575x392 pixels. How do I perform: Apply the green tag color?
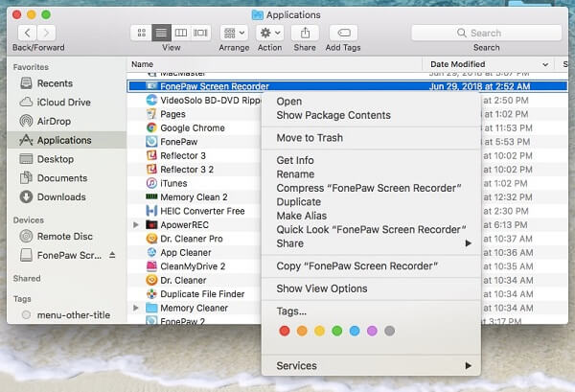click(337, 331)
